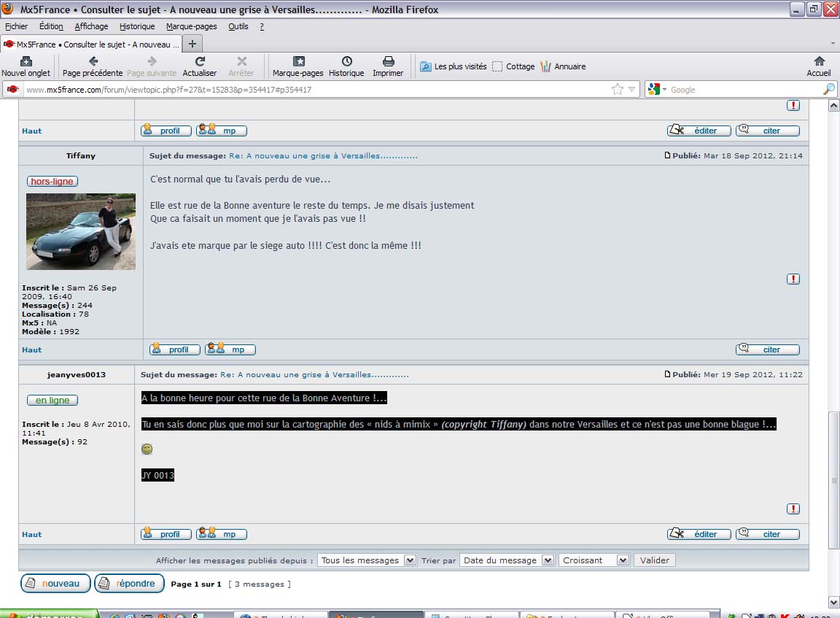
Task: Open the plus button for a new tab
Action: (192, 44)
